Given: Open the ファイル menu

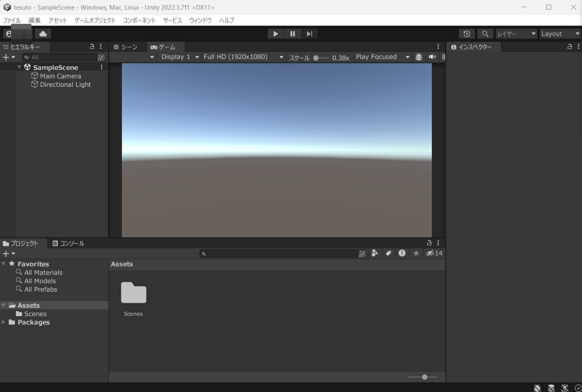Looking at the screenshot, I should pos(12,20).
